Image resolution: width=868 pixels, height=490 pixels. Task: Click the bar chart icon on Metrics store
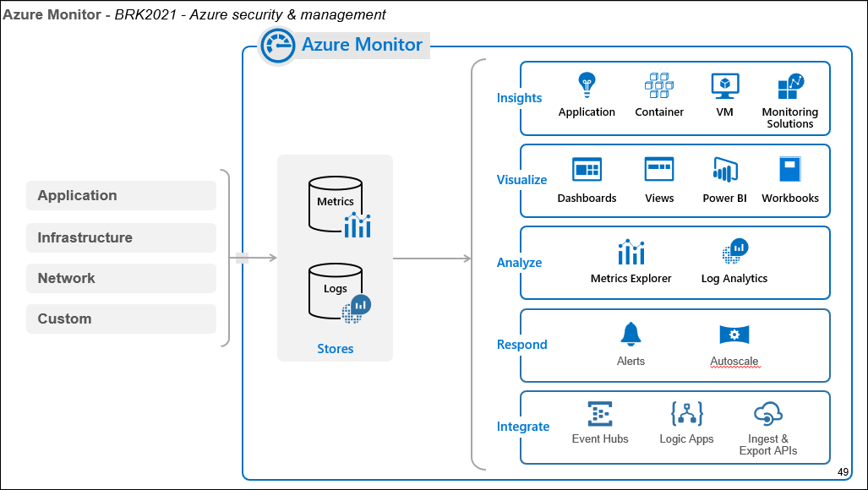tap(358, 225)
